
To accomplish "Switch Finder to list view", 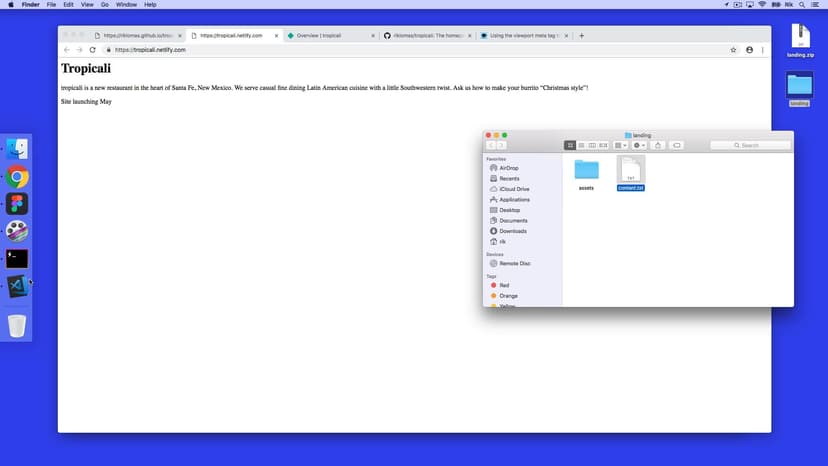I will (x=581, y=145).
